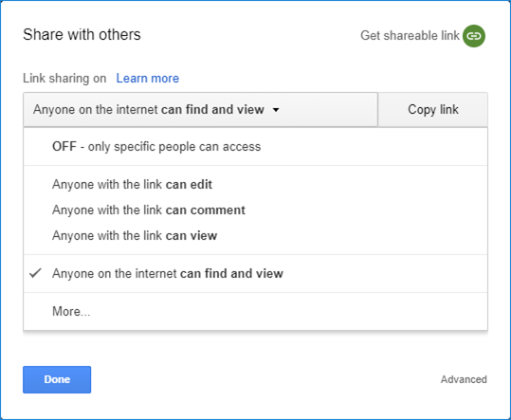This screenshot has width=511, height=420.
Task: Click the Copy link button
Action: coord(432,109)
